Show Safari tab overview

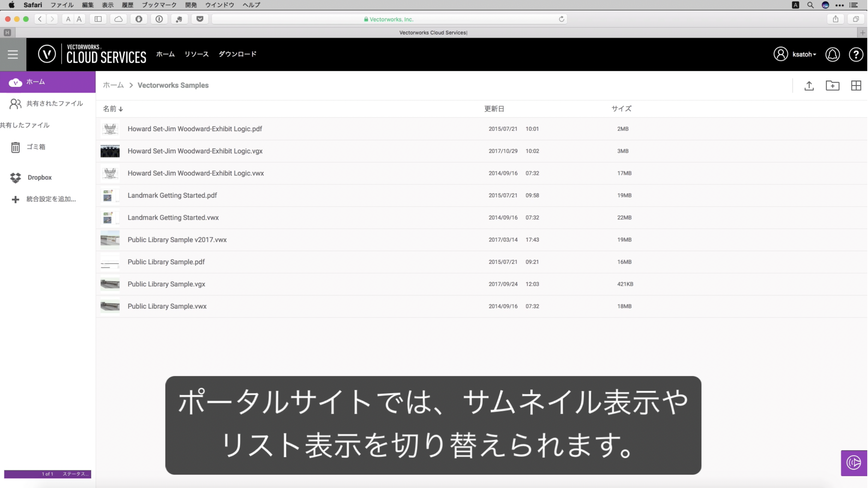tap(856, 19)
